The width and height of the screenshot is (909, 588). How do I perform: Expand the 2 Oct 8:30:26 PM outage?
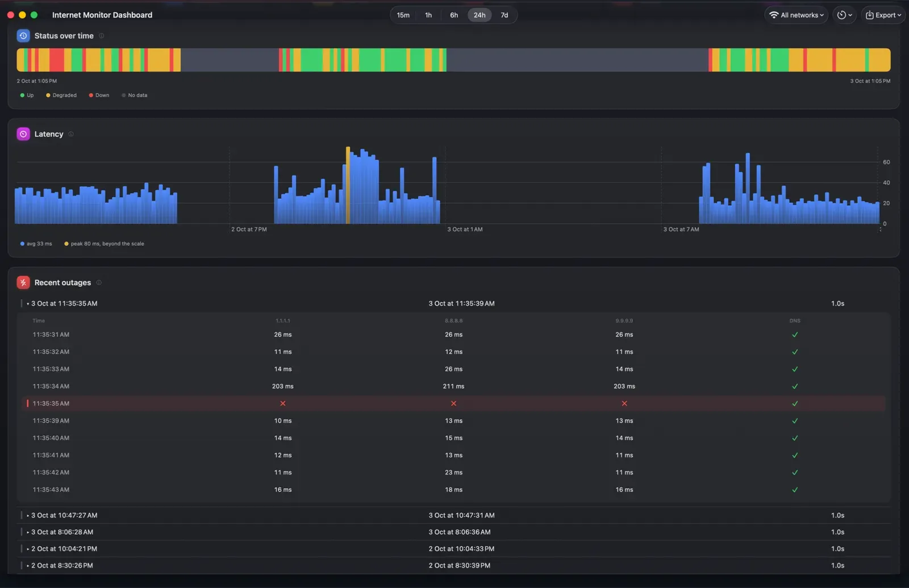pyautogui.click(x=28, y=566)
